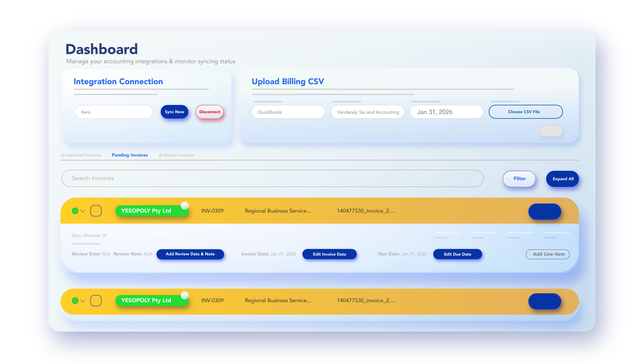Image resolution: width=644 pixels, height=362 pixels.
Task: Click 140477530_invoice_2..... in the expanded row
Action: click(367, 211)
